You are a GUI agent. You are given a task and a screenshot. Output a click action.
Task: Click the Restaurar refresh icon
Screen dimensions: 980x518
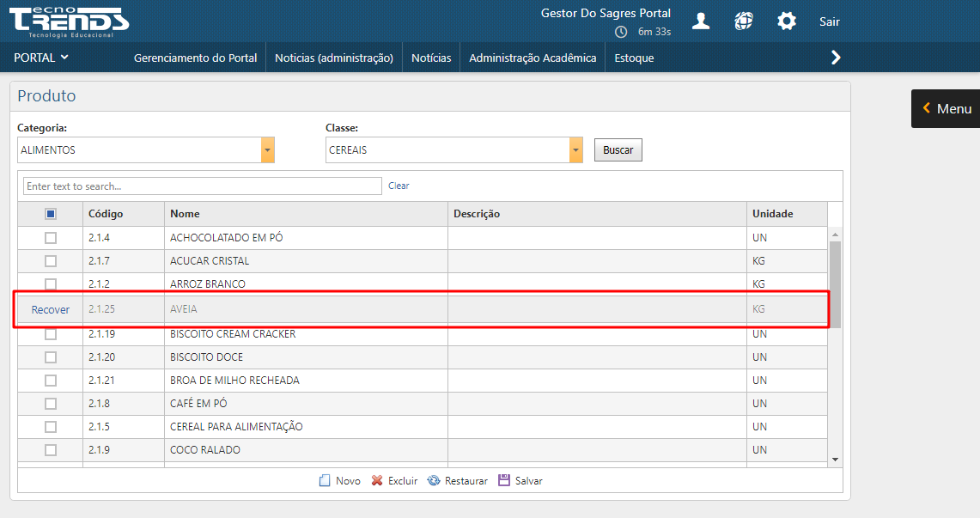click(x=434, y=481)
